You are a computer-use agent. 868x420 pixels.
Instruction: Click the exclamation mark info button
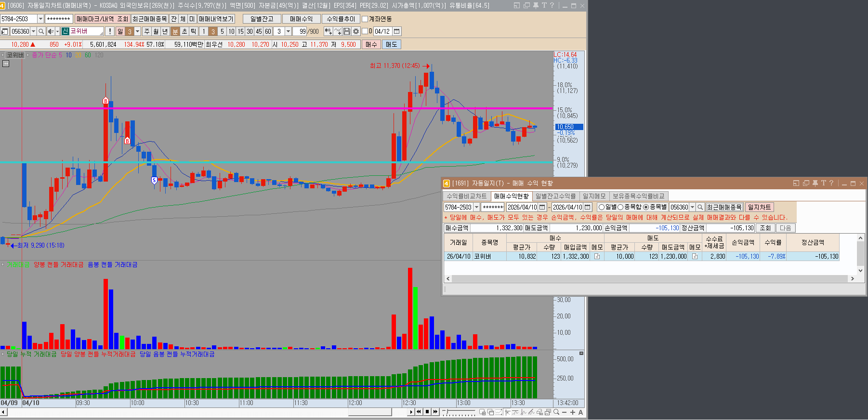pos(110,31)
